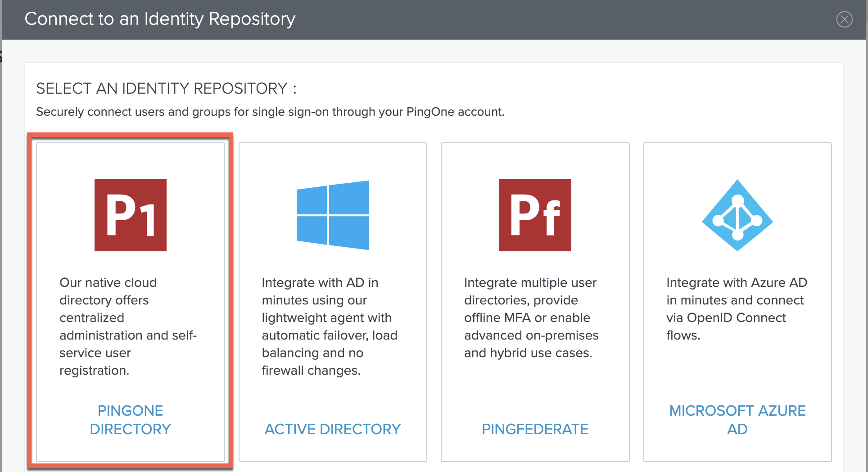Click the blue Windows logo icon

332,215
